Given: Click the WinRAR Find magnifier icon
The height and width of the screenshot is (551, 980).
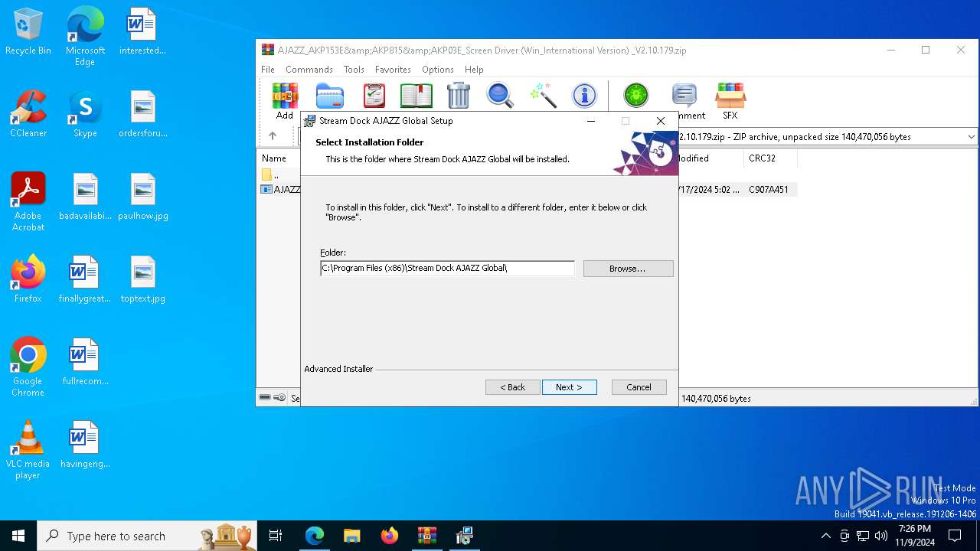Looking at the screenshot, I should (x=500, y=96).
